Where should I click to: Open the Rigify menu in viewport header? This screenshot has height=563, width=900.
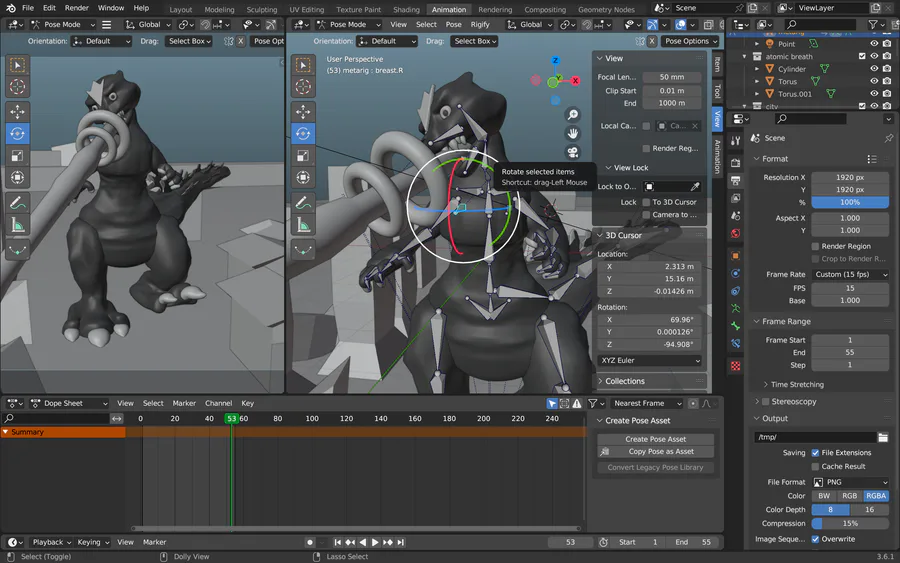click(480, 25)
